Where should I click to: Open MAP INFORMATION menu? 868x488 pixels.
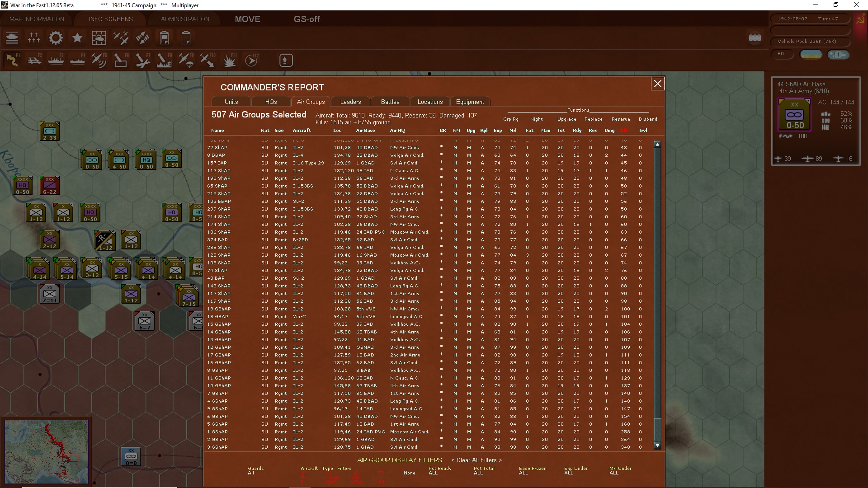37,19
